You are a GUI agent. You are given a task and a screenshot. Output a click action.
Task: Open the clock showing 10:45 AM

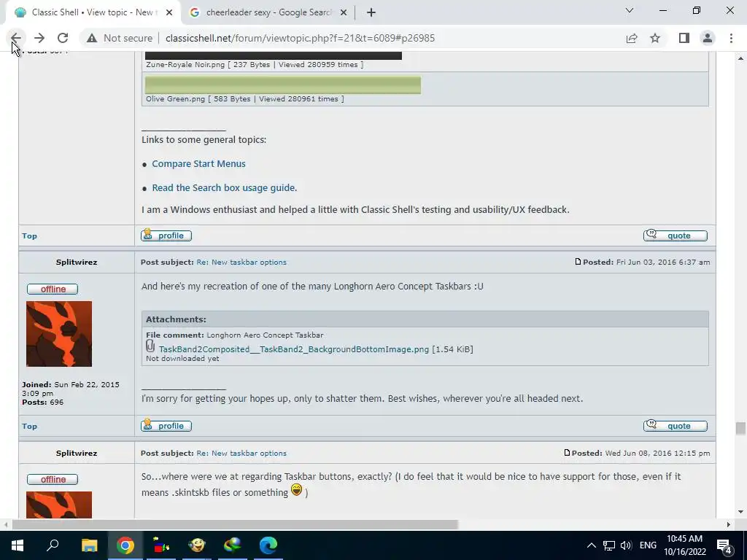click(x=684, y=545)
